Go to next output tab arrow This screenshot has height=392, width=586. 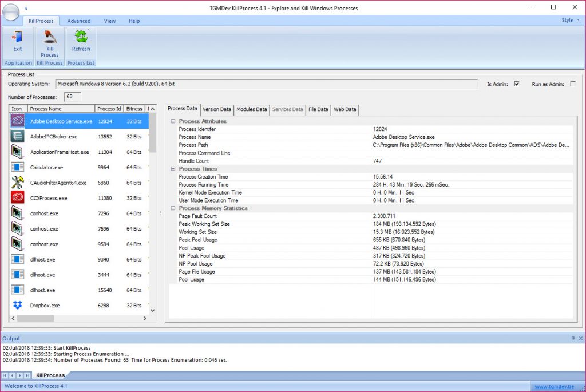tap(20, 375)
